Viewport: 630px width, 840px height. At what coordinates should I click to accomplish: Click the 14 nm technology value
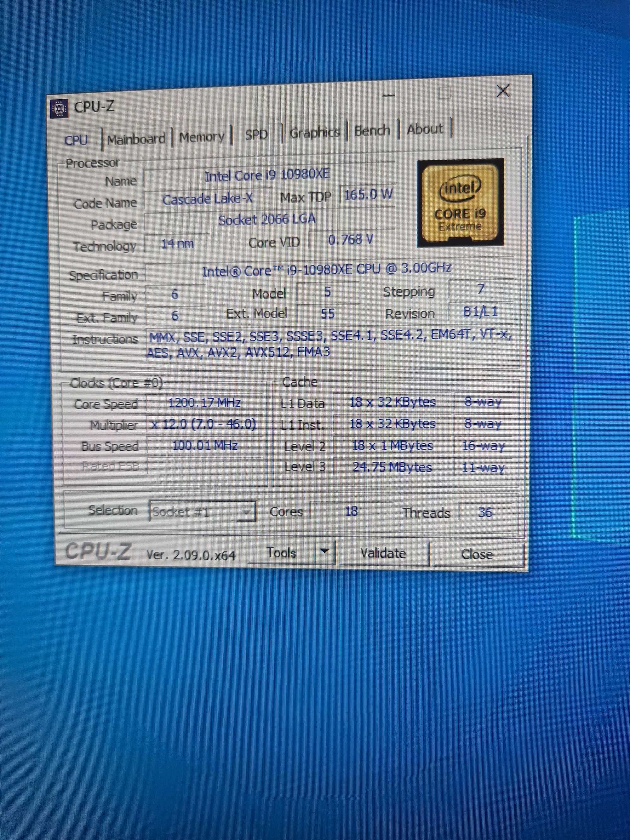click(177, 243)
